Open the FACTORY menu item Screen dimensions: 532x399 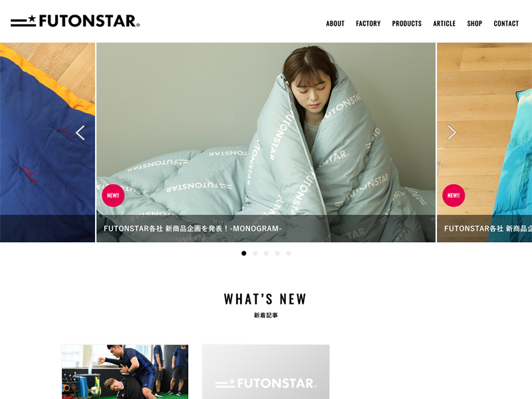tap(368, 23)
